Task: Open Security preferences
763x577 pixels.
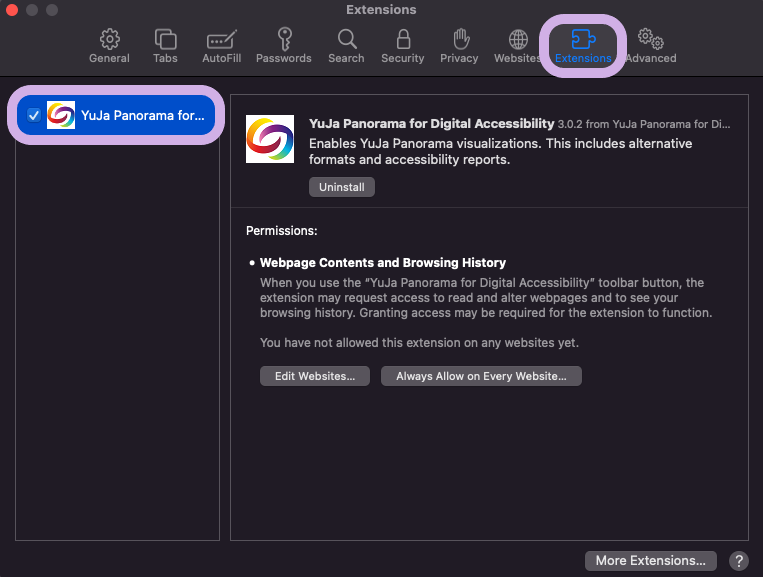Action: pyautogui.click(x=402, y=46)
